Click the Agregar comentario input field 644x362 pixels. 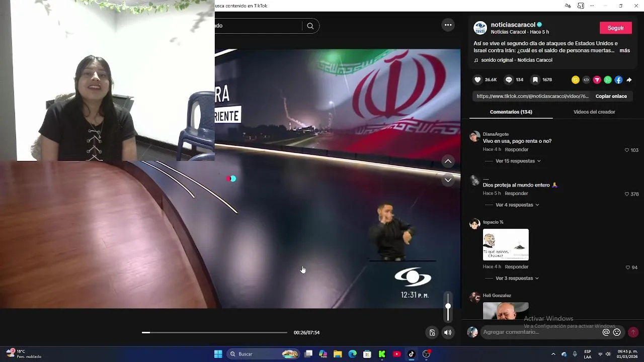(541, 332)
